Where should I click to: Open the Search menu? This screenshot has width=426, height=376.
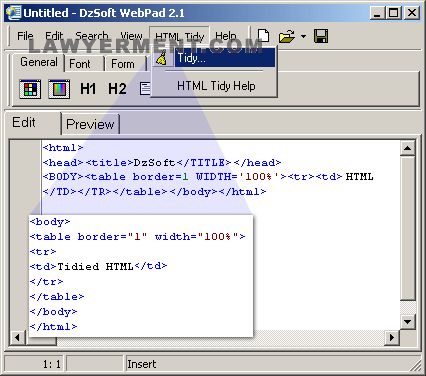pos(92,36)
